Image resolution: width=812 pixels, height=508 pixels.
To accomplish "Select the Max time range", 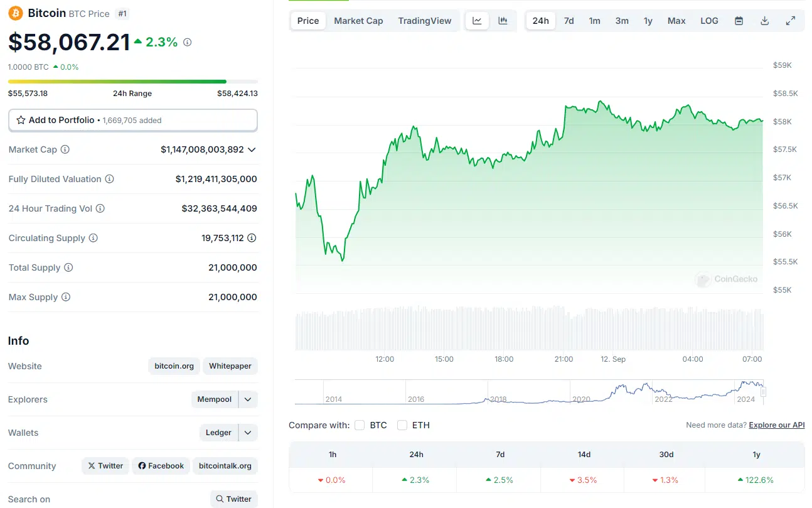I will click(676, 21).
